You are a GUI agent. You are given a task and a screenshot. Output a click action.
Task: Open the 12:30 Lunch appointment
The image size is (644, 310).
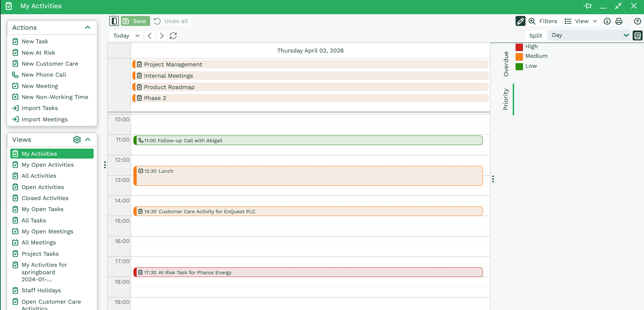tap(308, 176)
